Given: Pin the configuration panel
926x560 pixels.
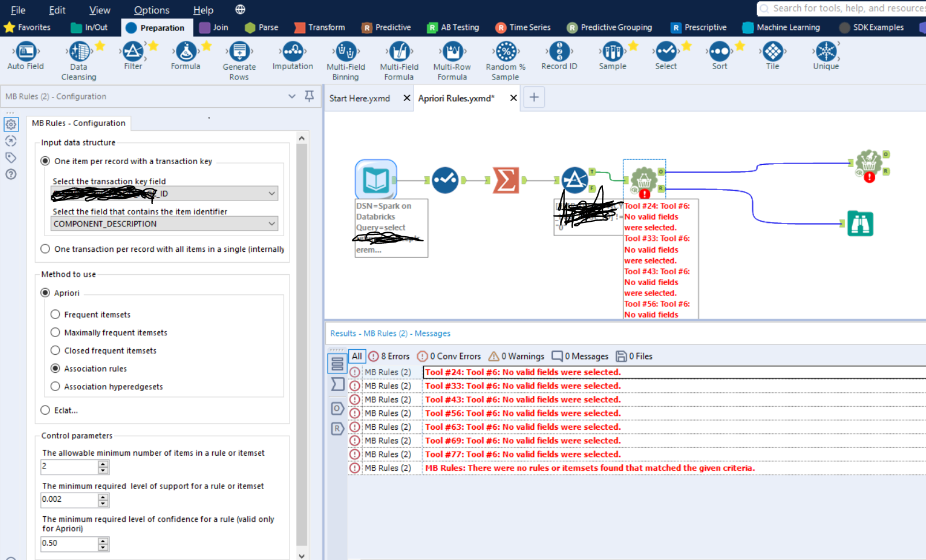Looking at the screenshot, I should (309, 96).
